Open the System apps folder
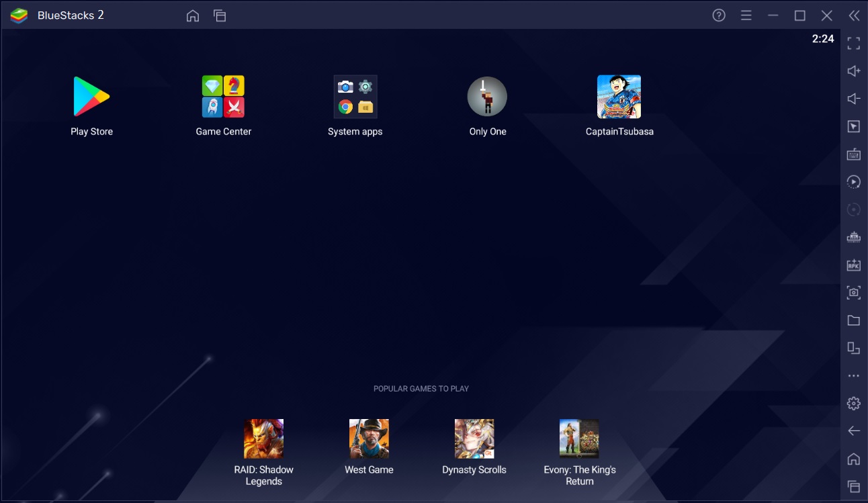The height and width of the screenshot is (503, 868). [355, 97]
